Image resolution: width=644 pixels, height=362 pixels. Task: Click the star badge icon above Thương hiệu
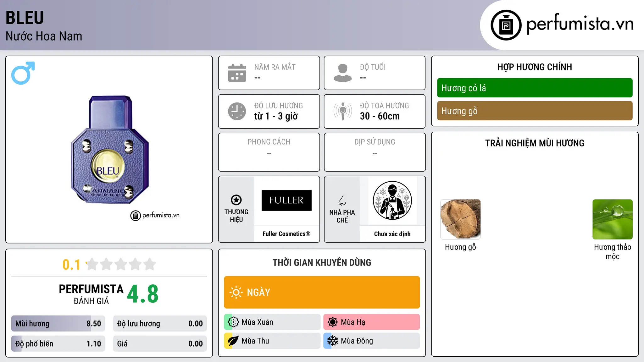tap(236, 200)
